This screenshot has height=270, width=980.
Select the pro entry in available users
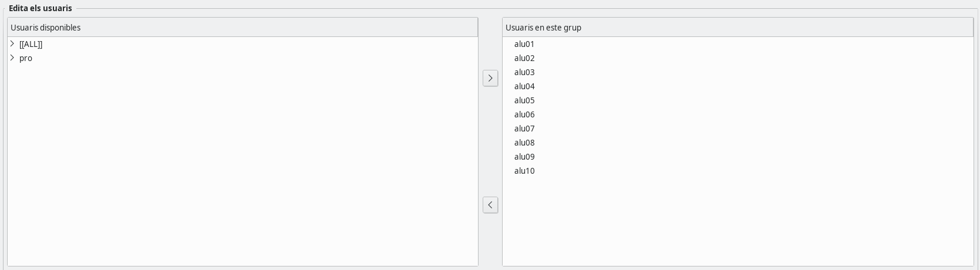pyautogui.click(x=26, y=58)
